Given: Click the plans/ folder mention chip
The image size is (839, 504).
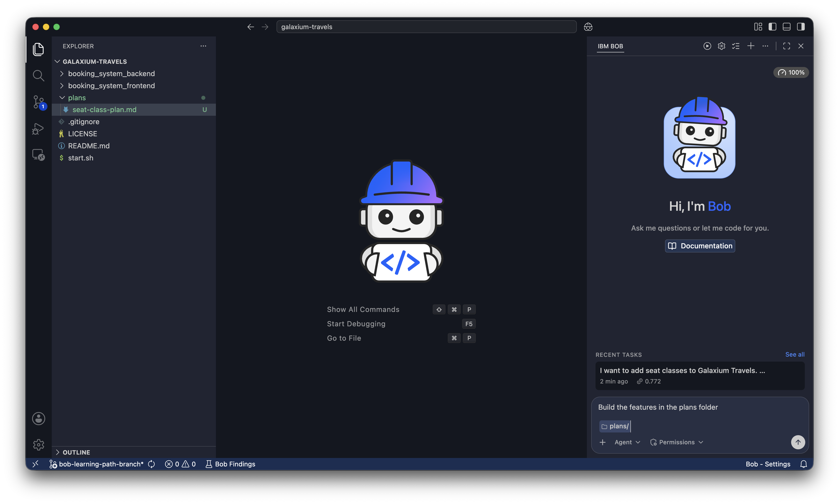Looking at the screenshot, I should (615, 426).
